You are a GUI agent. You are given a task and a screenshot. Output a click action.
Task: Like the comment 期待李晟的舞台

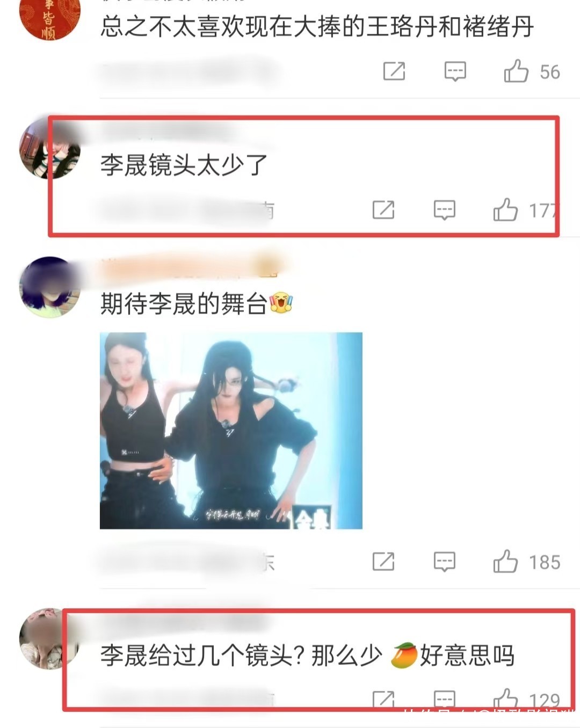click(x=505, y=561)
